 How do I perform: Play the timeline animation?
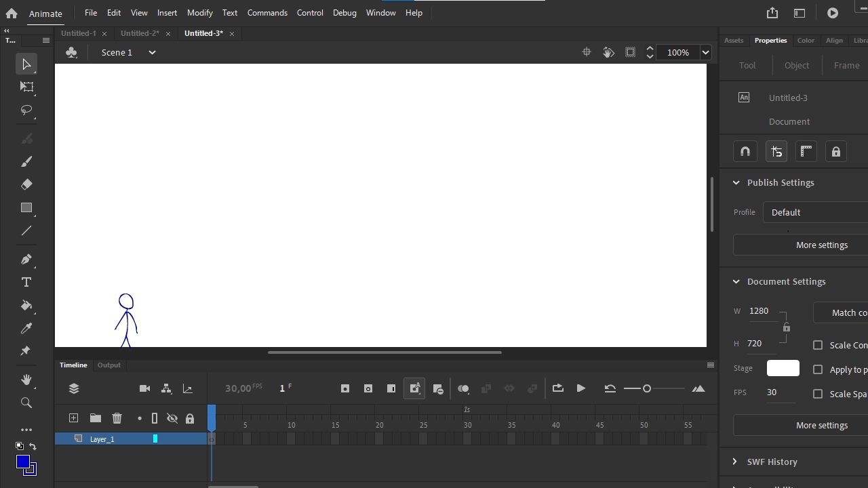(580, 388)
